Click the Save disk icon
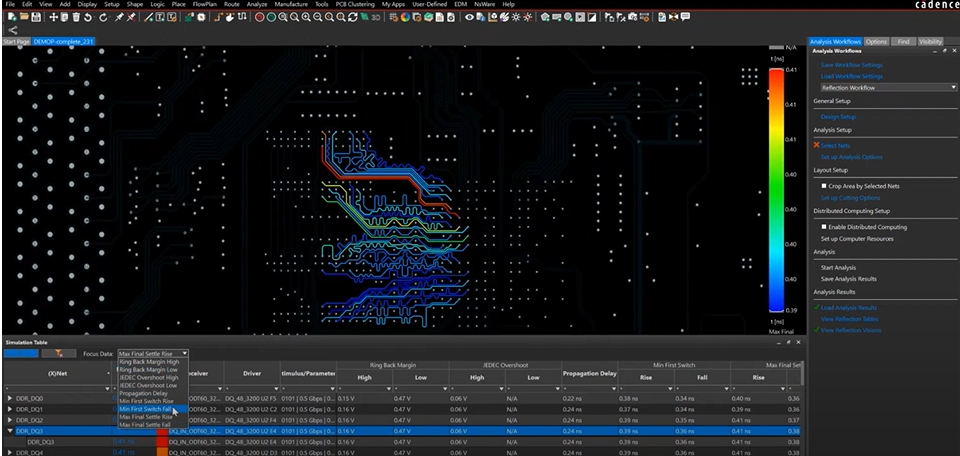The width and height of the screenshot is (960, 456). (x=36, y=17)
